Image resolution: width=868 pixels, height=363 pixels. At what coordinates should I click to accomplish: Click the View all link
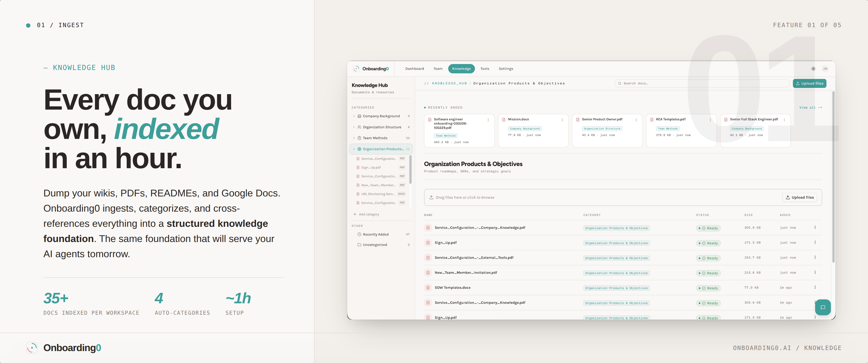810,107
